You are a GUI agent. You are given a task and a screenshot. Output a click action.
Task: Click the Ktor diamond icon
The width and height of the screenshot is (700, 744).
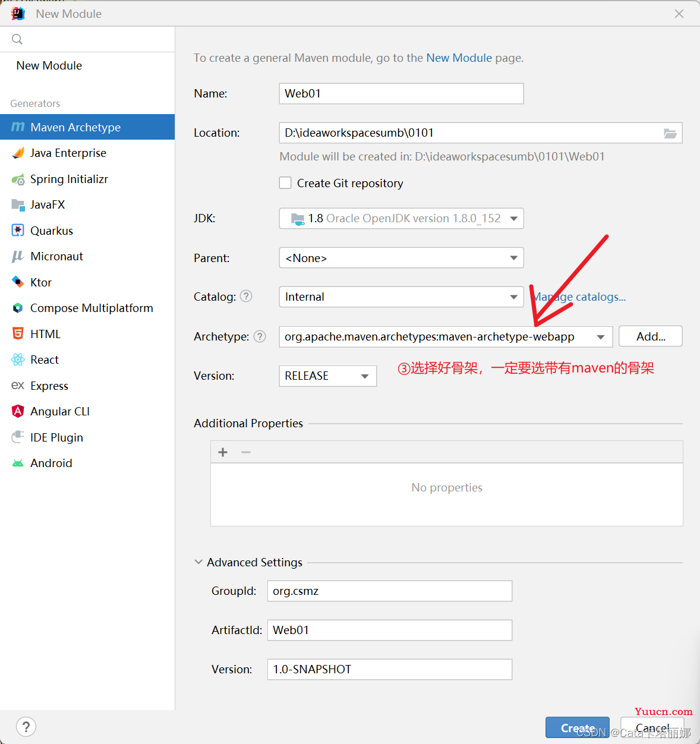(x=18, y=282)
